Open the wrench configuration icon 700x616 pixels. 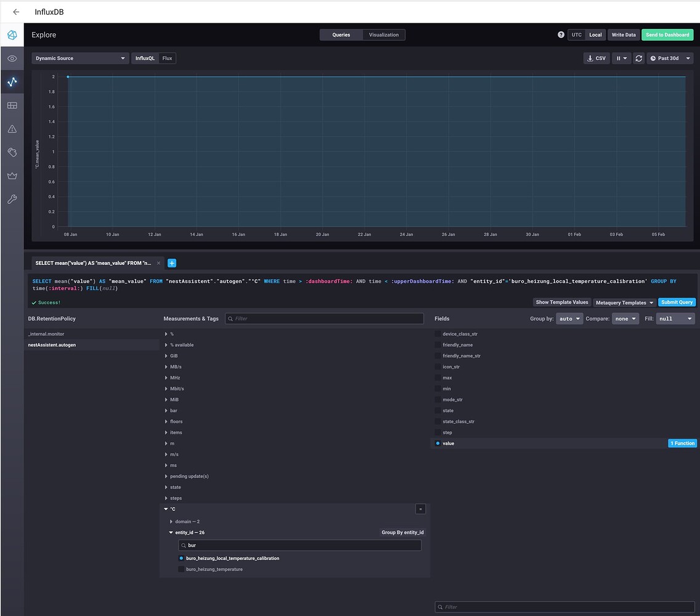click(x=12, y=199)
